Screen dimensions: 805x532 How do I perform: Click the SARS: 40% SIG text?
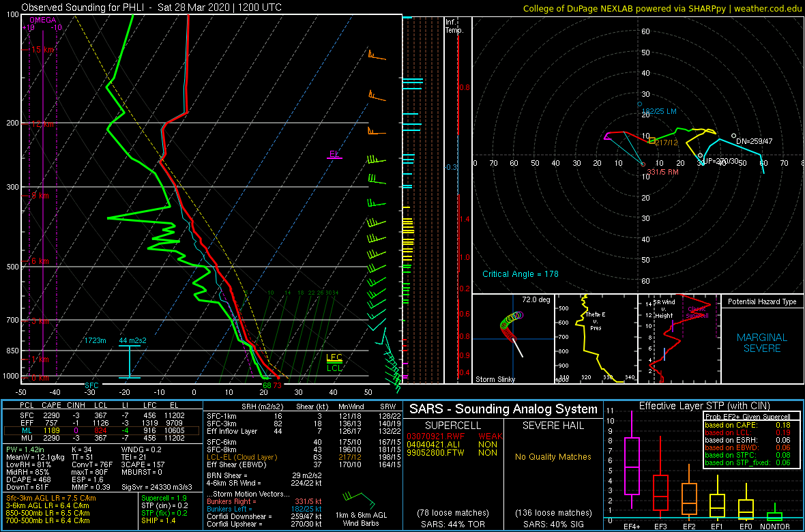553,524
